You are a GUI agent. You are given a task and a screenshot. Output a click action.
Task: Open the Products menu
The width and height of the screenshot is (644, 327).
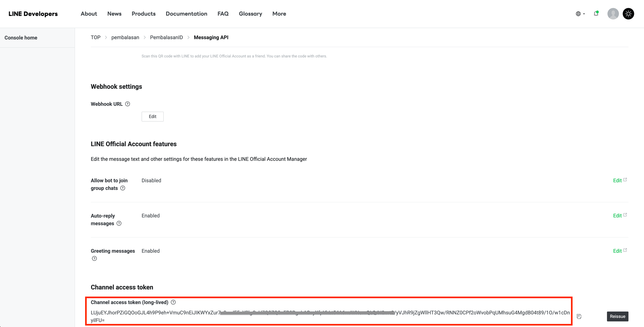pos(144,14)
